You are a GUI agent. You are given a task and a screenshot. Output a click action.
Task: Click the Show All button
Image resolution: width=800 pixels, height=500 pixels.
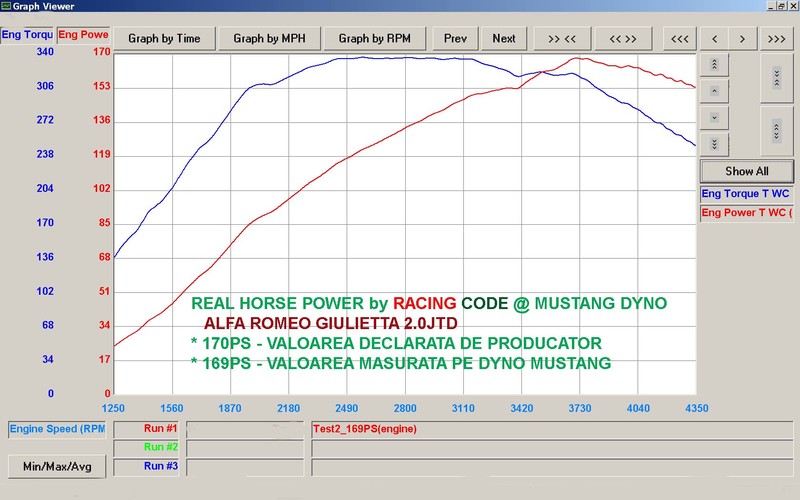747,171
